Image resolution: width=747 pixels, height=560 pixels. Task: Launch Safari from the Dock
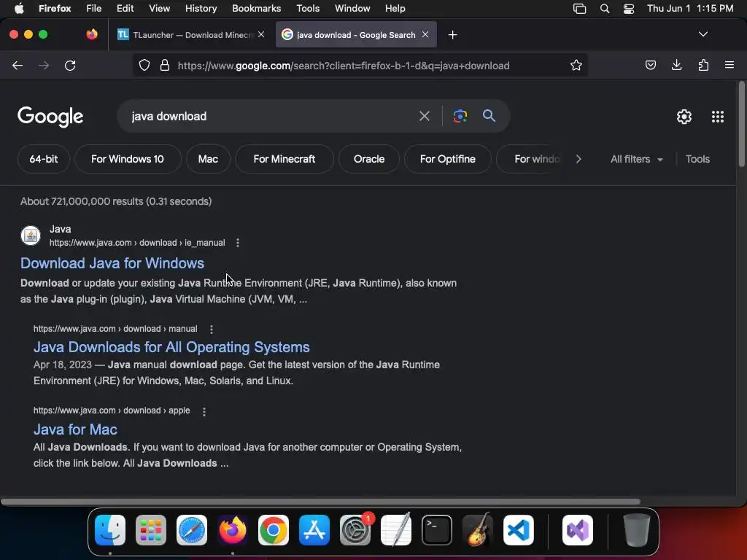[192, 530]
